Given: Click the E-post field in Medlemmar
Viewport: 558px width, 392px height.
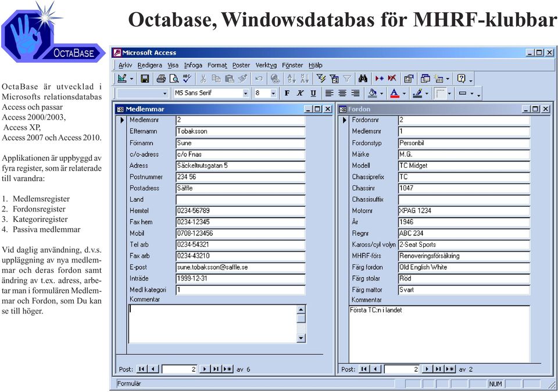Looking at the screenshot, I should tap(241, 267).
